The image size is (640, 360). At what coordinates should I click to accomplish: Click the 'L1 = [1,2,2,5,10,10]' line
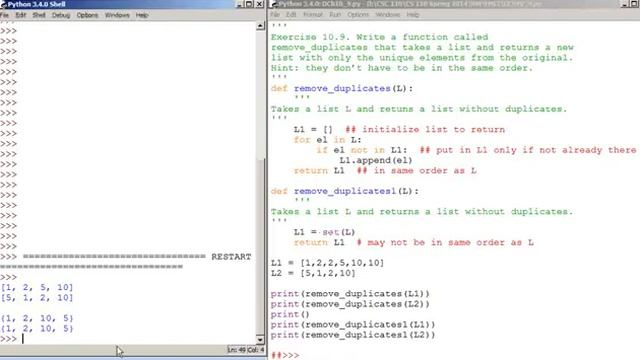[x=327, y=263]
